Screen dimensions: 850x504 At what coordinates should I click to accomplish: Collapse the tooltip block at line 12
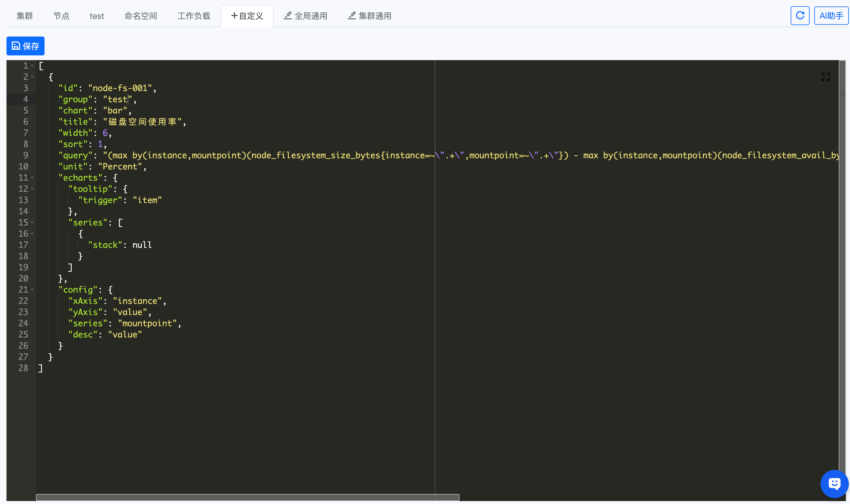32,189
